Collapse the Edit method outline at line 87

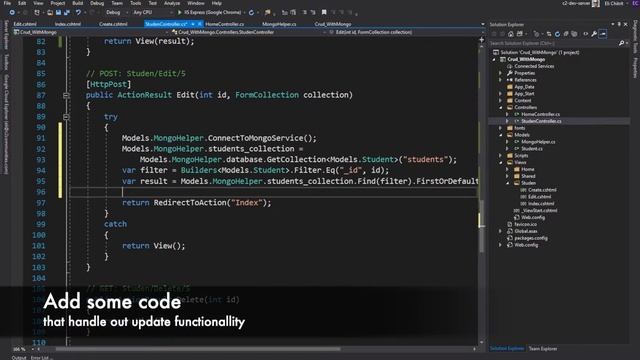[x=66, y=96]
